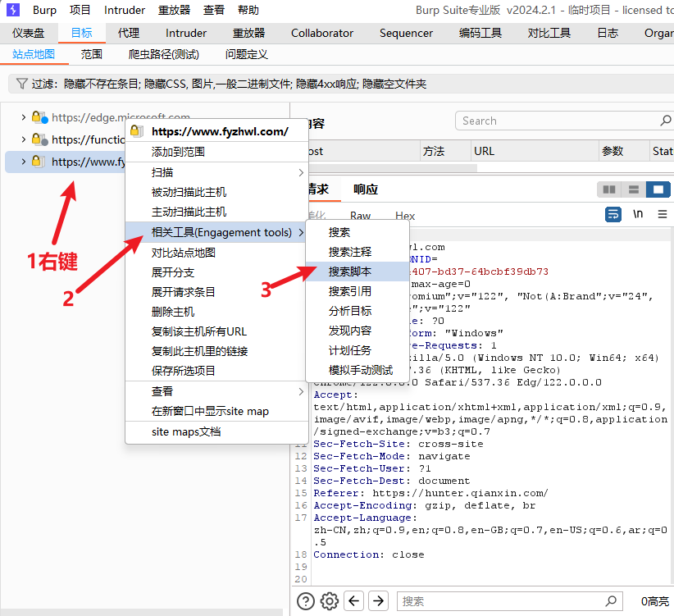The width and height of the screenshot is (674, 616).
Task: Click the Burp Suite logo icon
Action: click(x=13, y=10)
